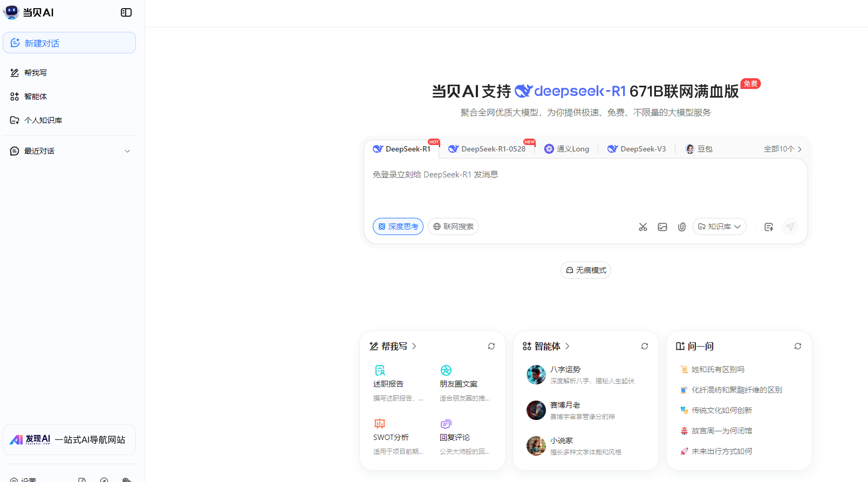Open the 回复评论 writing template
868x482 pixels.
465,437
